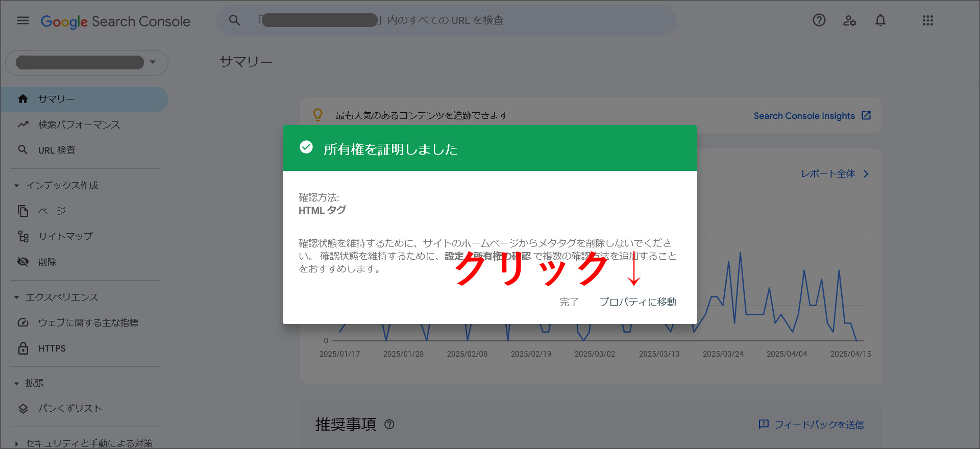This screenshot has width=980, height=449.
Task: Collapse the エクスペリエンス section
Action: 61,297
